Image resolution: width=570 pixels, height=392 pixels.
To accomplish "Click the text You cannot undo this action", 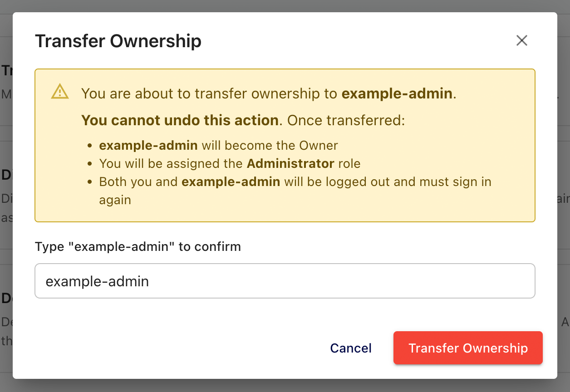I will click(x=179, y=120).
